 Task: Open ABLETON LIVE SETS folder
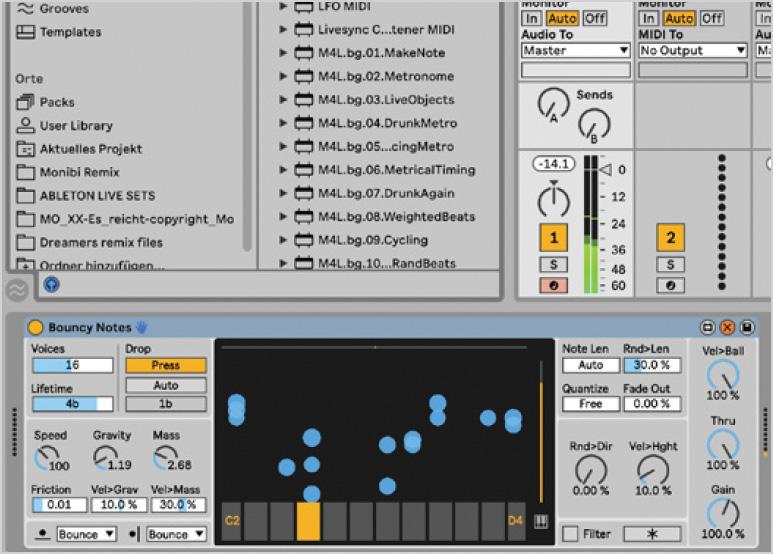[x=85, y=196]
